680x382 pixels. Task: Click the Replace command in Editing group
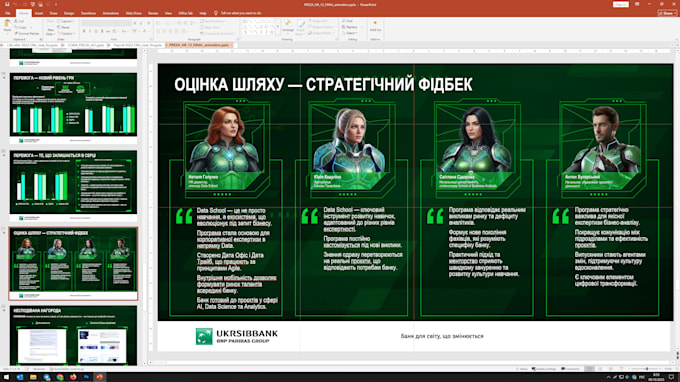(x=351, y=27)
